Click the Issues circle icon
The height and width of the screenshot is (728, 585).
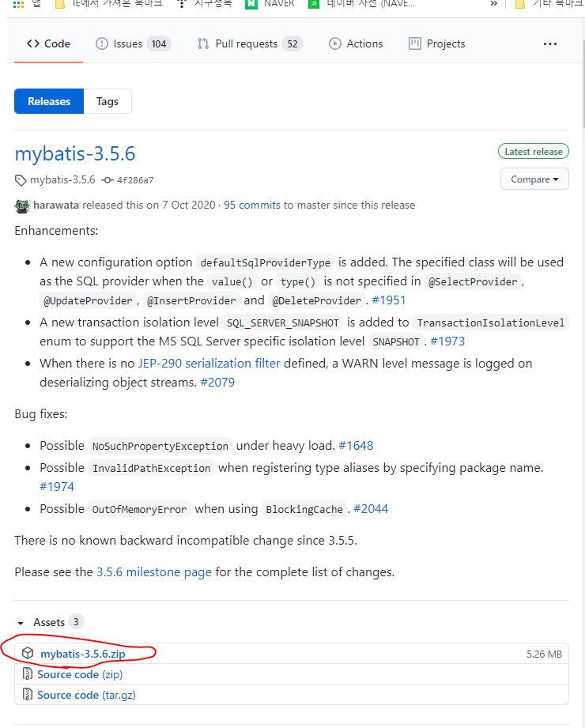(x=102, y=43)
